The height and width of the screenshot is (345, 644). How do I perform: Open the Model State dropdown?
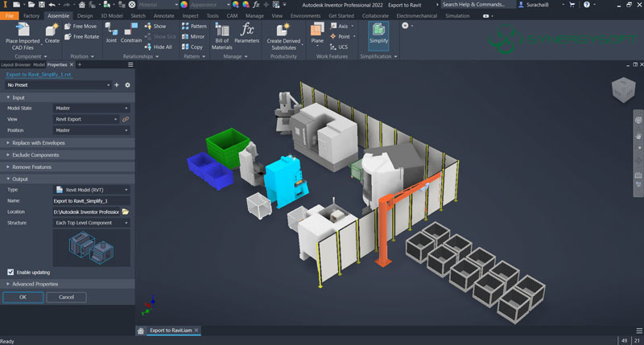[x=91, y=109]
